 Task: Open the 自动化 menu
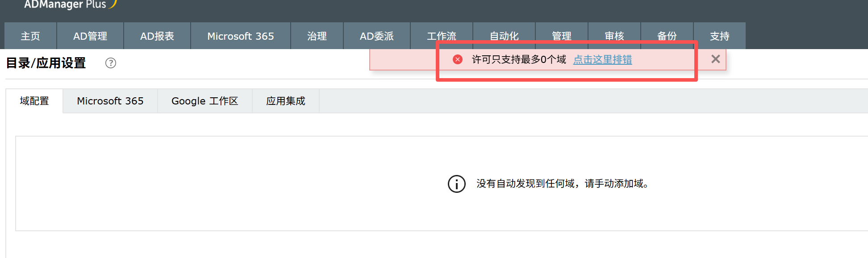pyautogui.click(x=504, y=35)
